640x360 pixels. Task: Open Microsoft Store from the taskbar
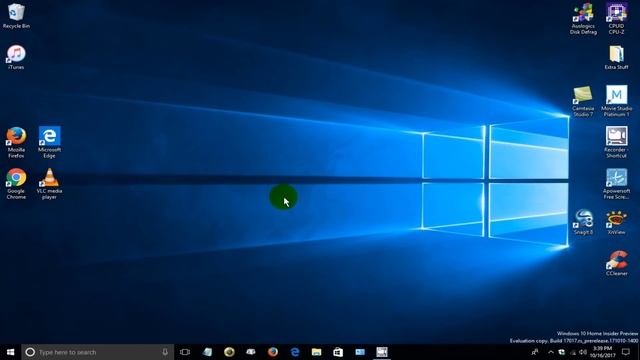coord(338,352)
